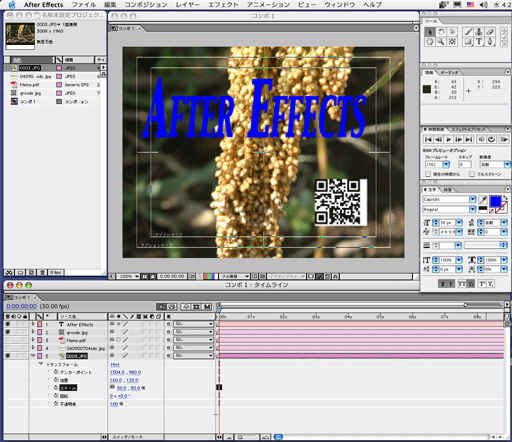This screenshot has height=442, width=512.
Task: Select the Rotation tool in Tools panel
Action: tap(441, 32)
